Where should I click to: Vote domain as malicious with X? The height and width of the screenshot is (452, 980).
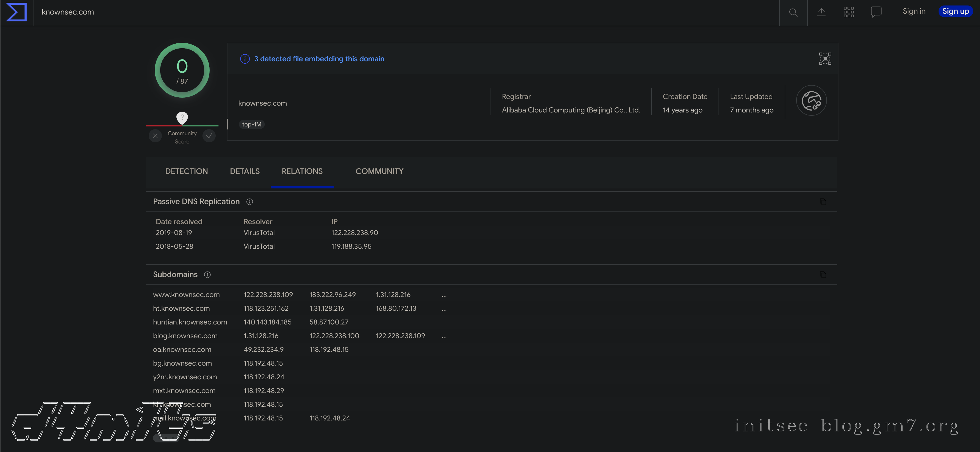155,136
